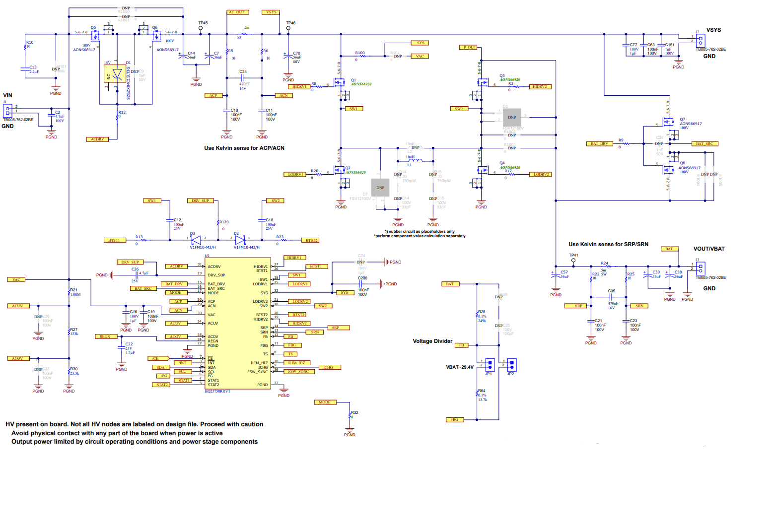774x532 pixels.
Task: Click the SRN label right of C35
Action: [639, 306]
